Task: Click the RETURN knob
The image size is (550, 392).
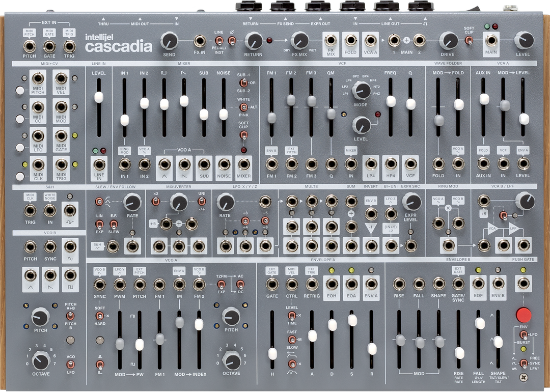Action: pos(253,41)
